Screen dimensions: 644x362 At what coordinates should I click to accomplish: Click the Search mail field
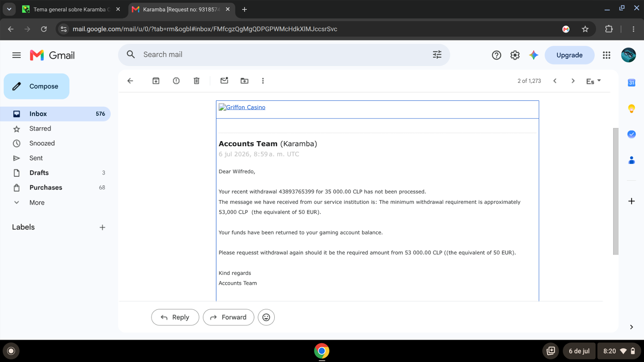pyautogui.click(x=284, y=54)
